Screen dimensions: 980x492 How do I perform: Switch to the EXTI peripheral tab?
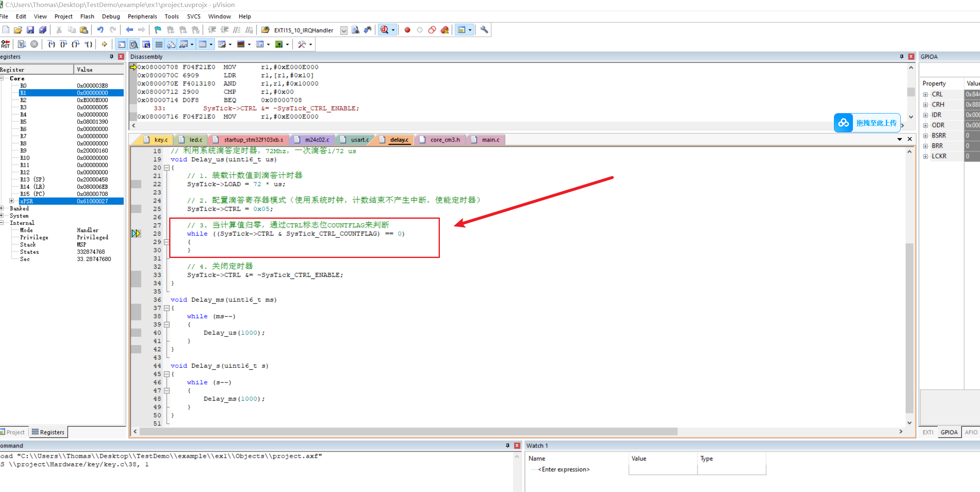(x=928, y=432)
